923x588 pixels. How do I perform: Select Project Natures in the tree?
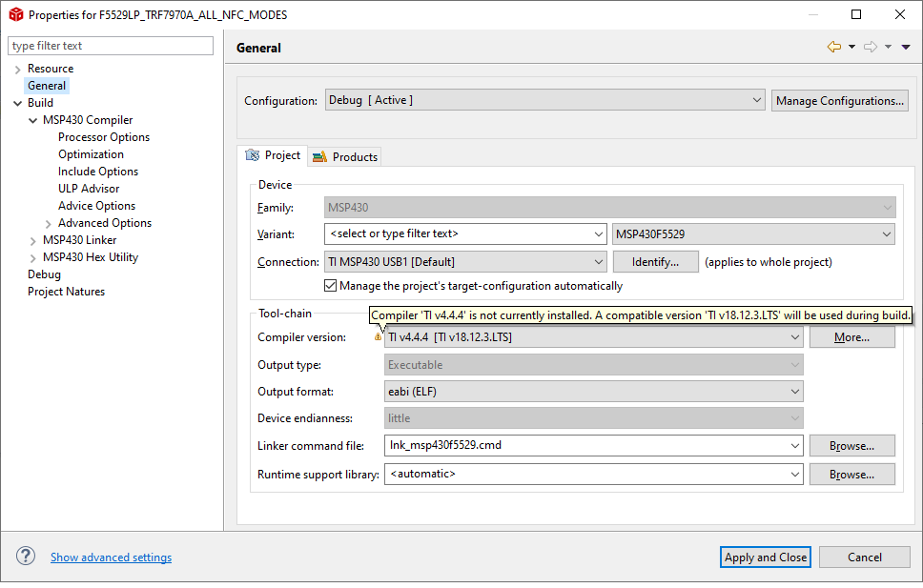click(67, 292)
